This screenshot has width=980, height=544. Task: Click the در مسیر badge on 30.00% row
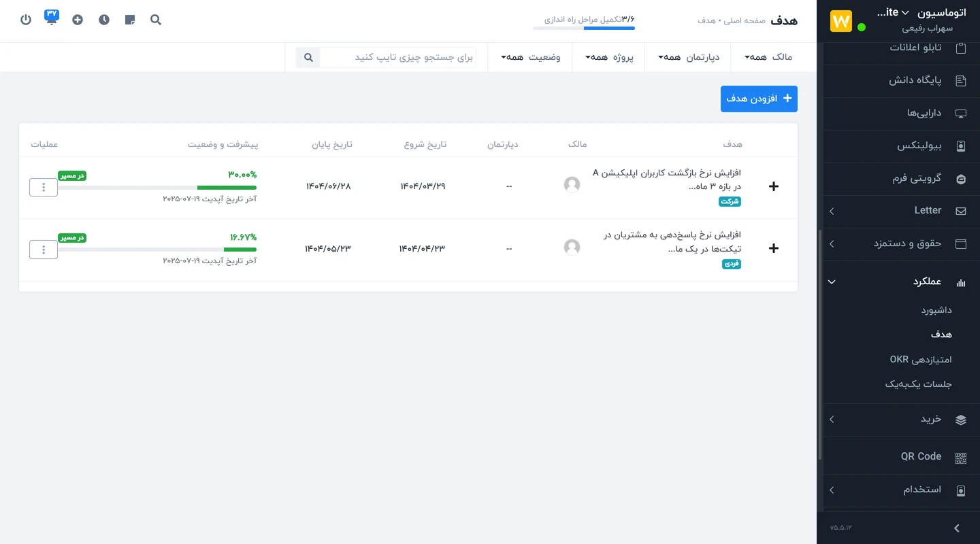72,175
